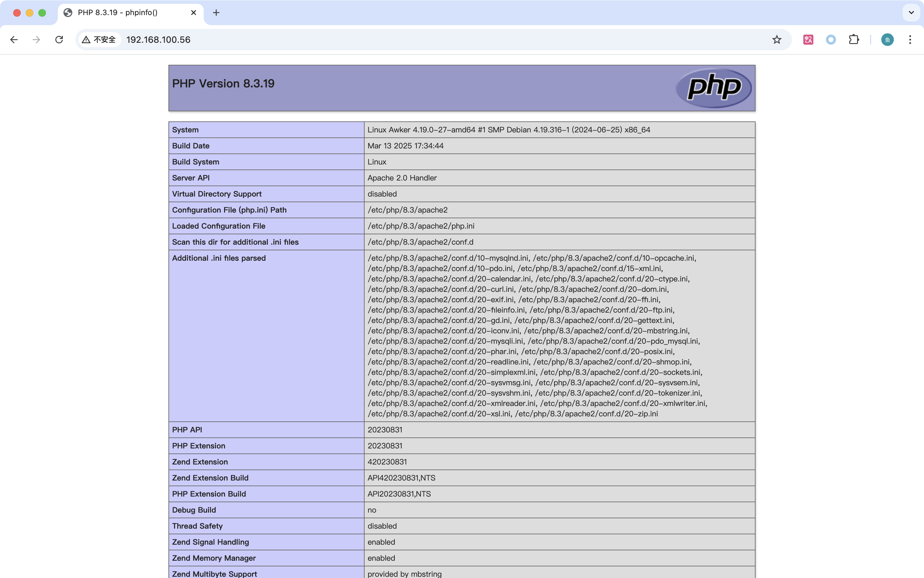This screenshot has height=578, width=924.
Task: Open the translate extension icon
Action: pyautogui.click(x=808, y=40)
